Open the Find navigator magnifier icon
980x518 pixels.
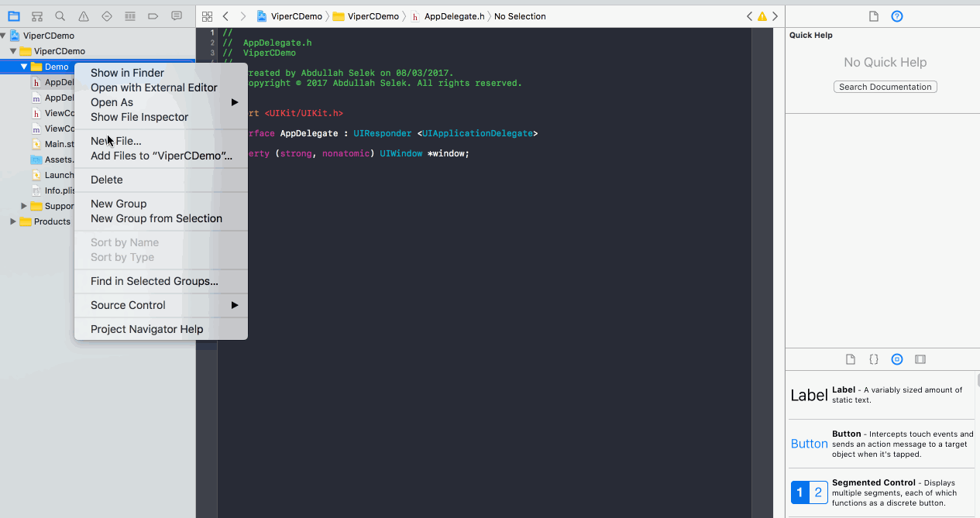[x=60, y=15]
